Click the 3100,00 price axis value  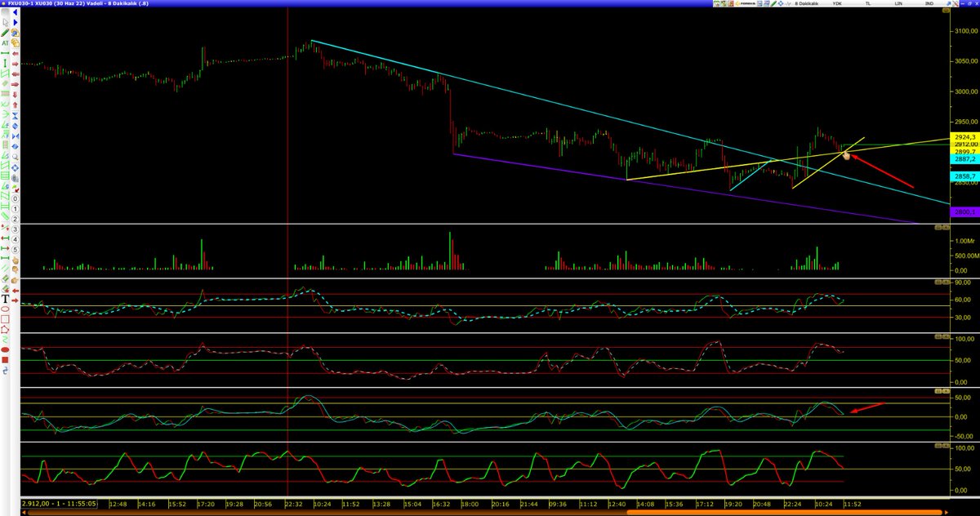[x=965, y=32]
